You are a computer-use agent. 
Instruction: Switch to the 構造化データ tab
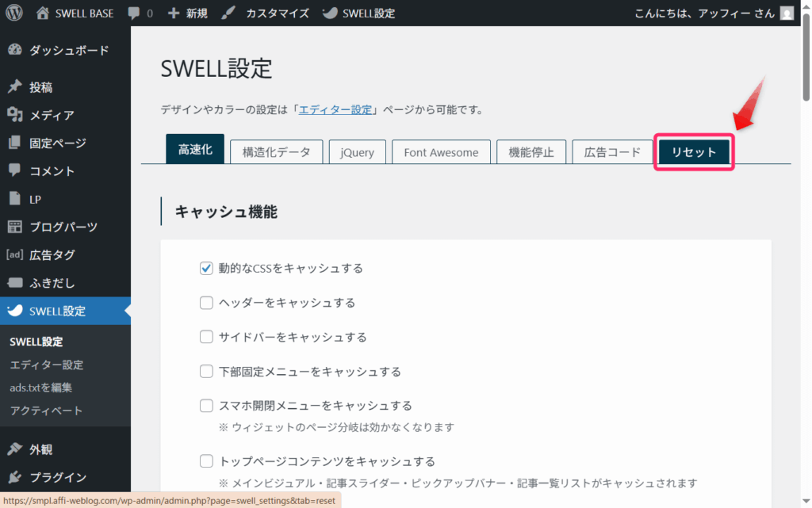(277, 152)
